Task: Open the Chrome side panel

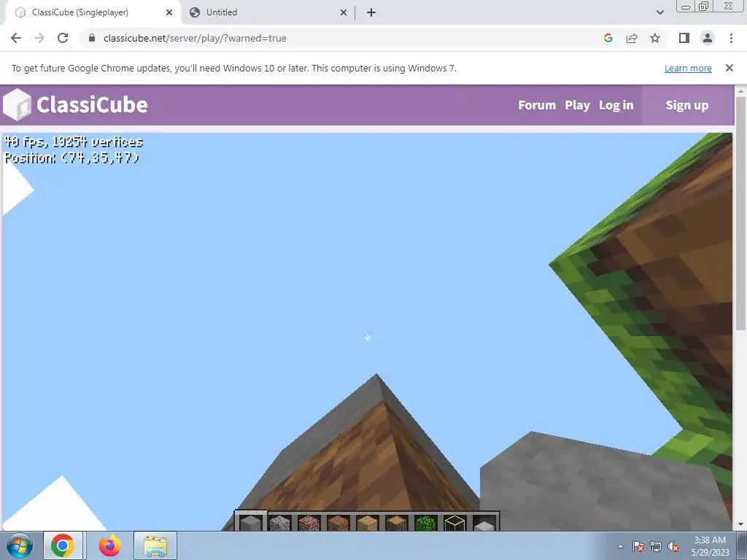Action: [x=684, y=38]
